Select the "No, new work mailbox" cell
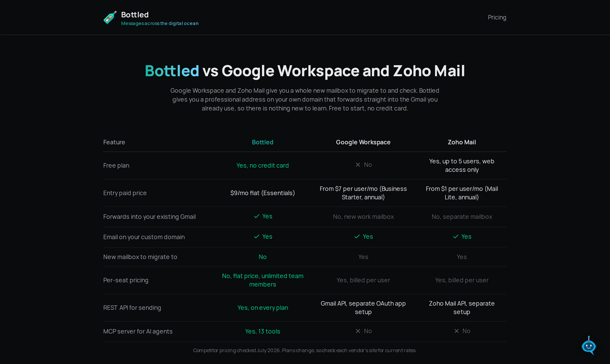 click(363, 217)
